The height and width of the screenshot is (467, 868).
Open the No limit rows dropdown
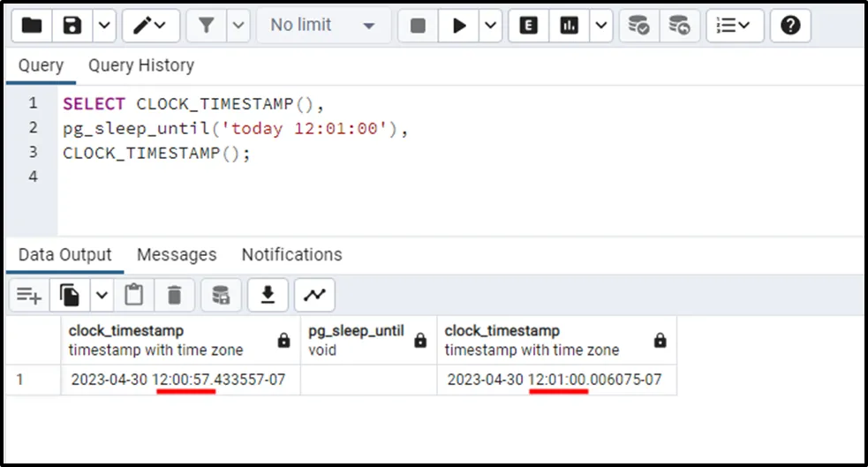point(321,26)
